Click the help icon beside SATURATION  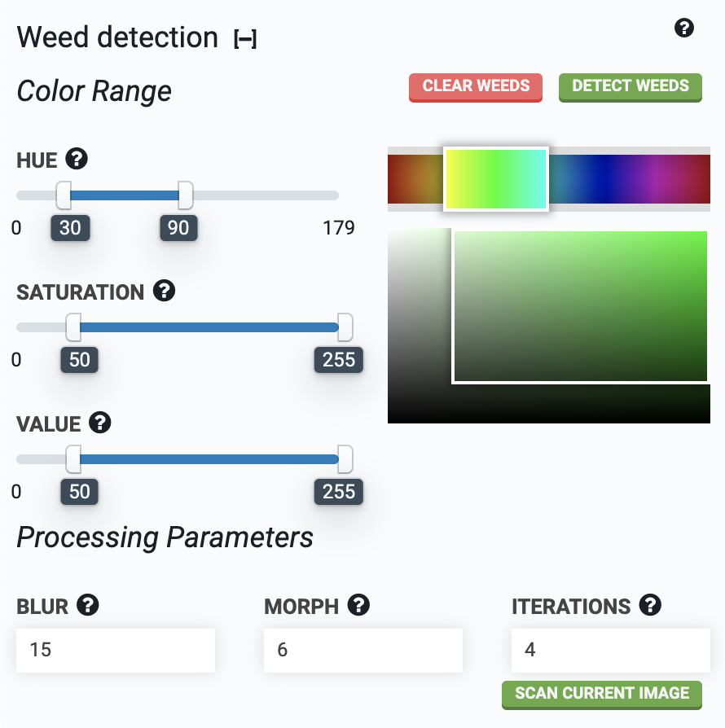(x=165, y=291)
